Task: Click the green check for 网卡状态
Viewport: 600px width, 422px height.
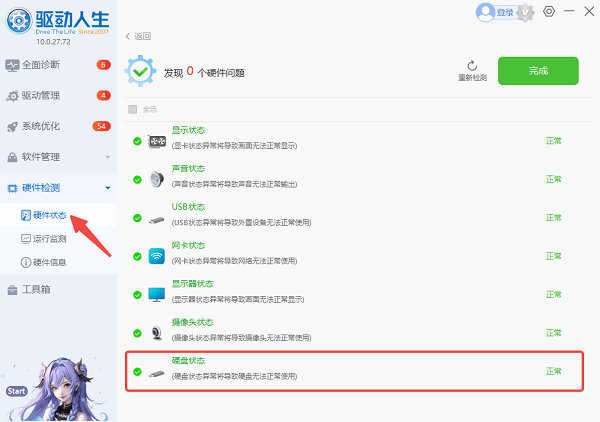Action: pos(137,256)
